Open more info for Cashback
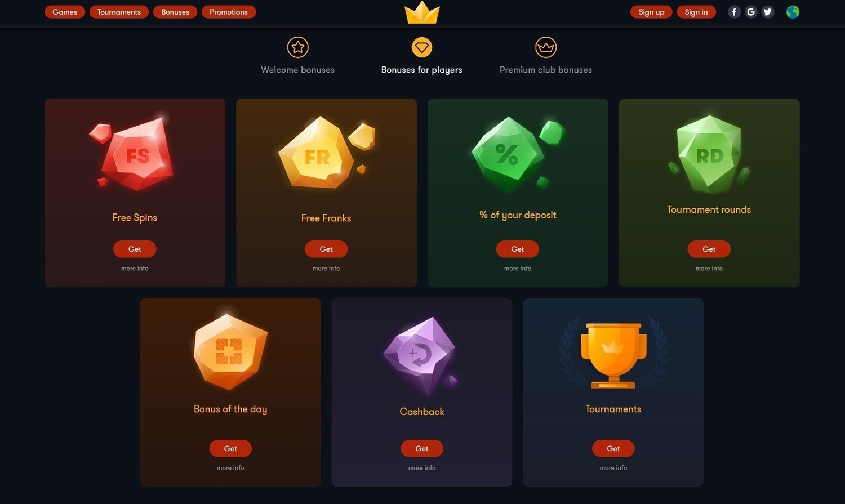 coord(422,468)
